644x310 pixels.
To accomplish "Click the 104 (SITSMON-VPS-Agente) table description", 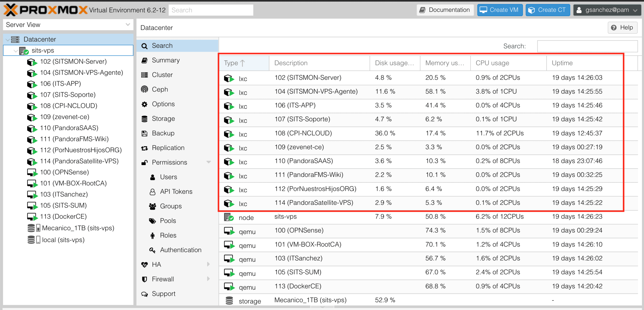I will [x=316, y=91].
